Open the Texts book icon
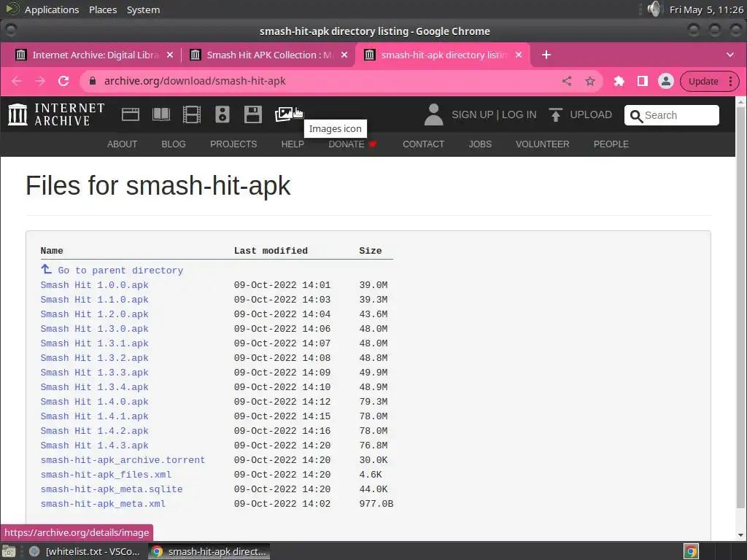The width and height of the screenshot is (747, 560). coord(161,114)
